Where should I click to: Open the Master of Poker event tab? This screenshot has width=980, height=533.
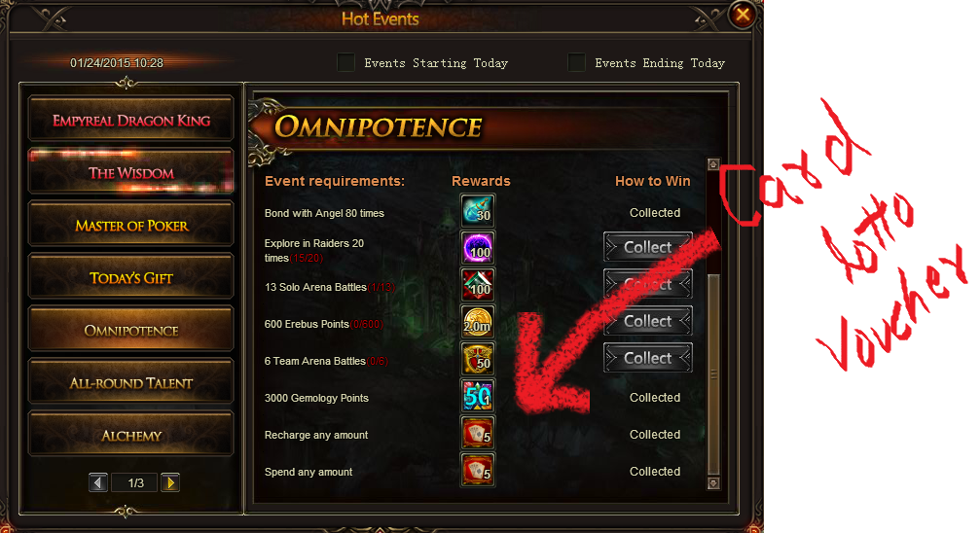[x=131, y=225]
